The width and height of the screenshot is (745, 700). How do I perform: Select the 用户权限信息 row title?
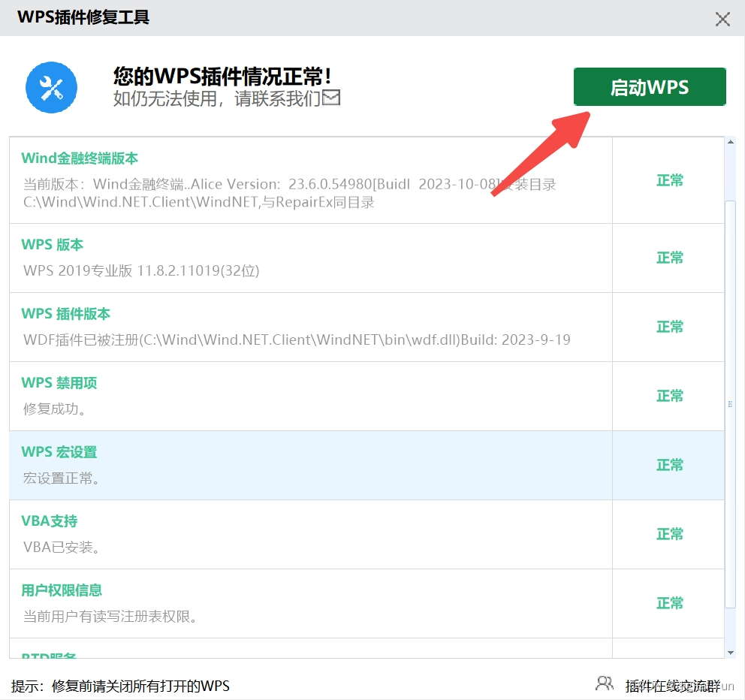point(62,590)
